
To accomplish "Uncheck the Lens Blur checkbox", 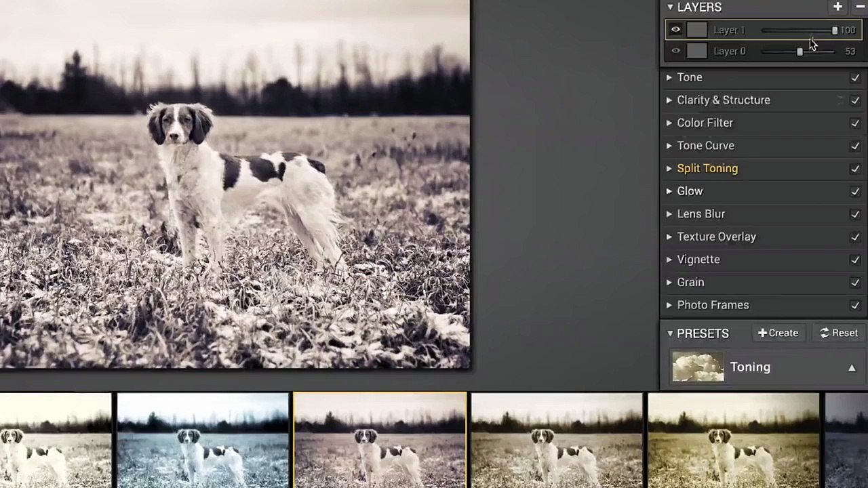I will point(855,214).
